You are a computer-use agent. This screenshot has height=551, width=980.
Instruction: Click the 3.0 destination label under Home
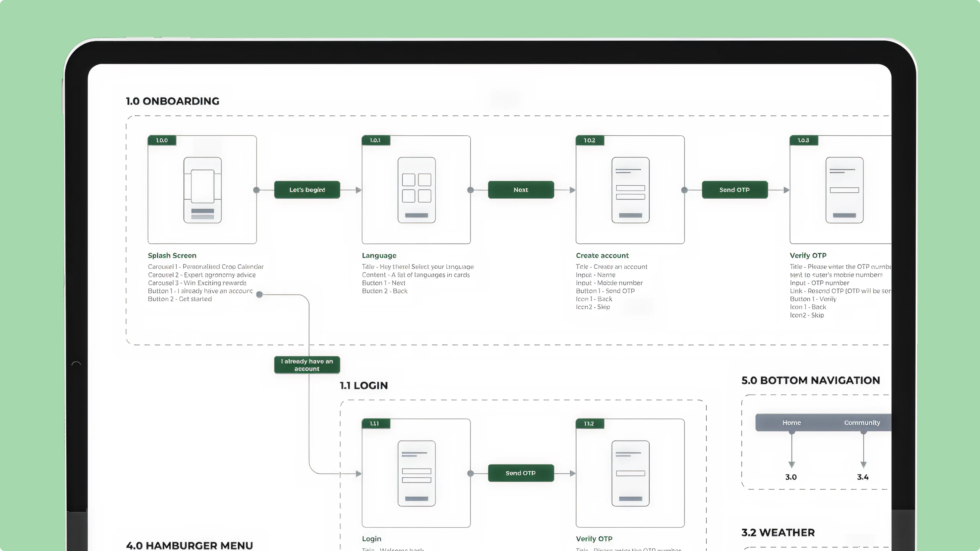point(791,477)
